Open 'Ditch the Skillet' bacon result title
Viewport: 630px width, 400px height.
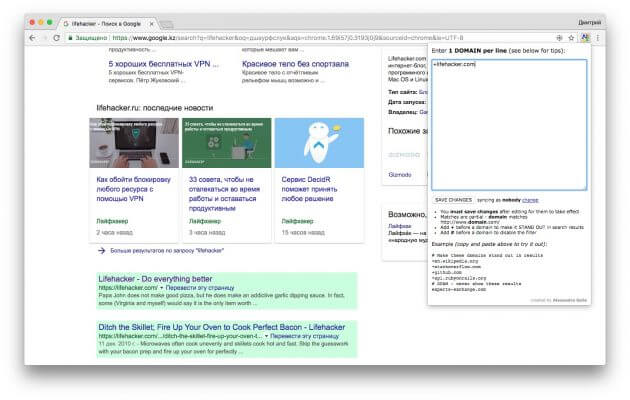click(x=222, y=327)
